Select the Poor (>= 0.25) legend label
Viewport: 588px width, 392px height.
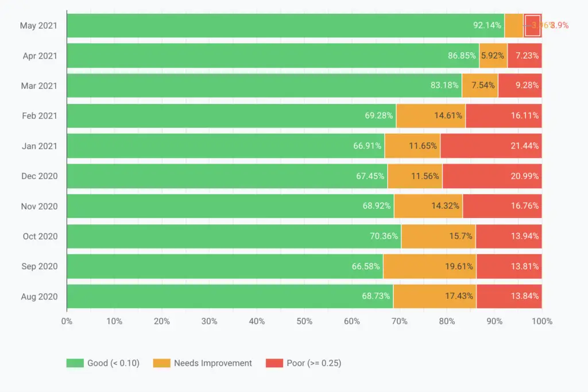314,363
